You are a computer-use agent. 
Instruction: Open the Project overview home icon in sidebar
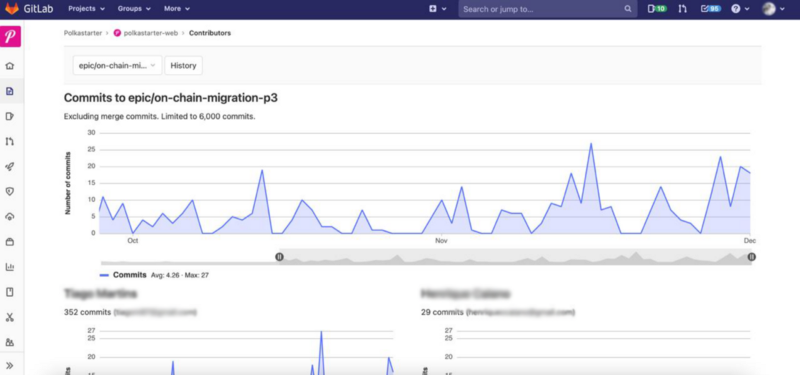(x=10, y=66)
